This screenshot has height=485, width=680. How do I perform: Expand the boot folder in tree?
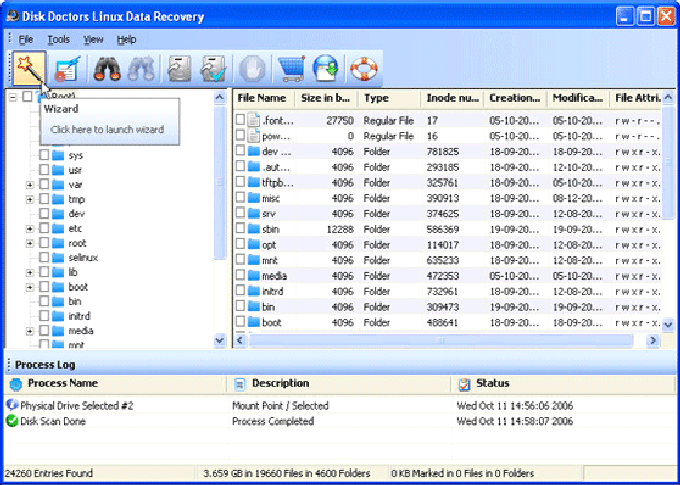(29, 287)
